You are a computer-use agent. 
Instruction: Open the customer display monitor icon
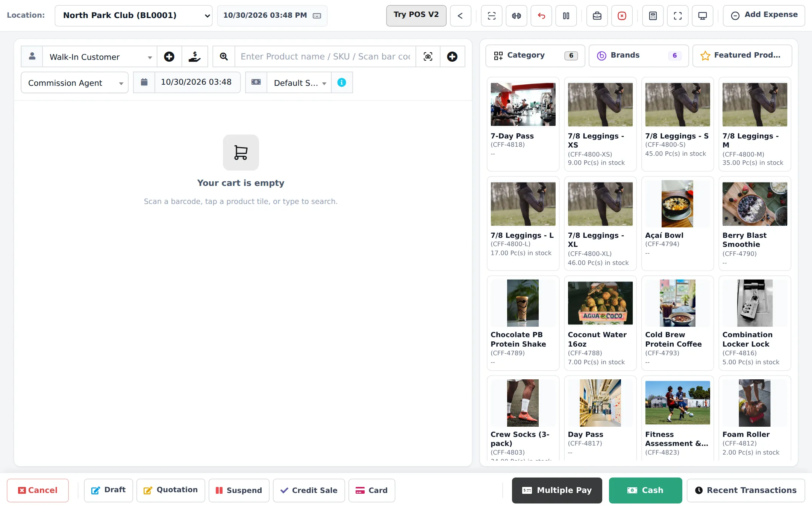coord(703,16)
